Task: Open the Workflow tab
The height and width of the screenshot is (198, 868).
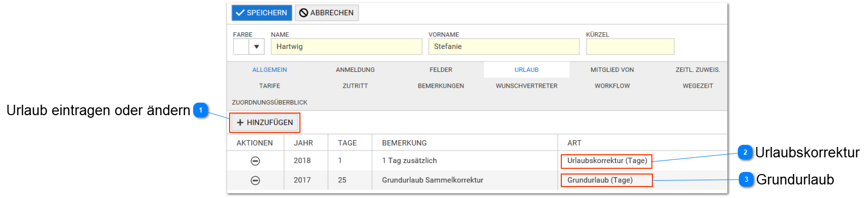Action: 612,86
